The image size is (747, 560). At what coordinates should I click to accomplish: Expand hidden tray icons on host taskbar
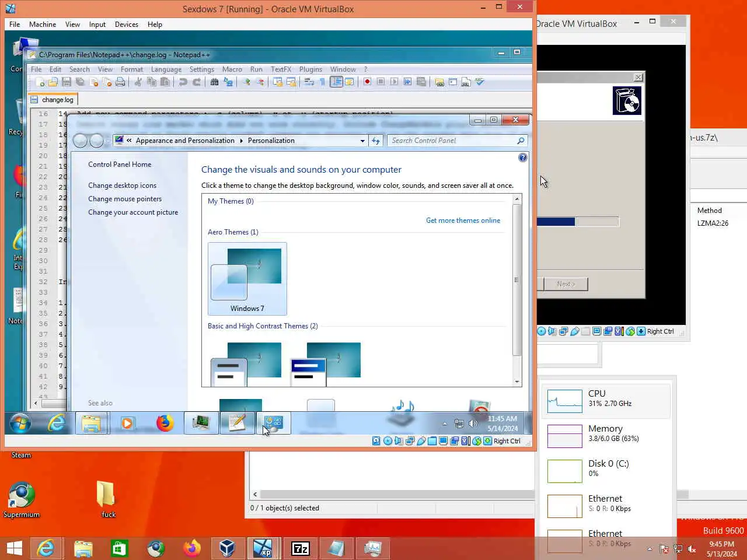pos(650,548)
